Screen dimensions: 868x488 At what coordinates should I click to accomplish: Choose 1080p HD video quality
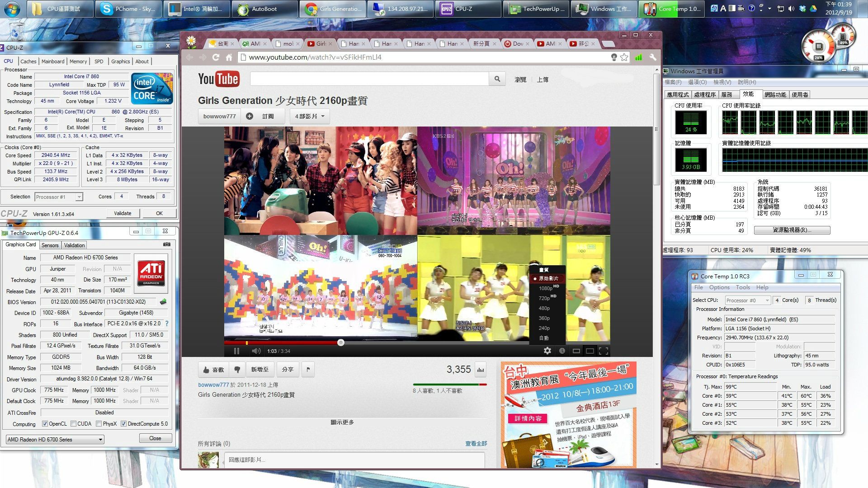click(x=547, y=288)
